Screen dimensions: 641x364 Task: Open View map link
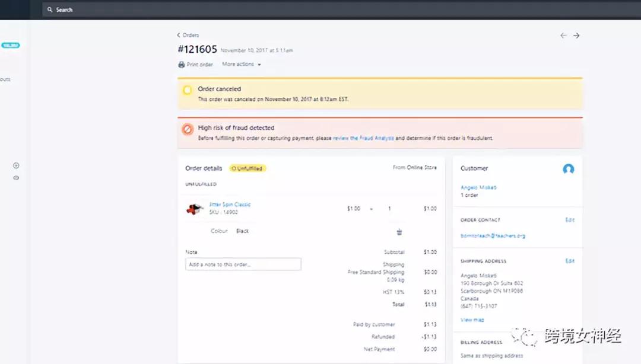coord(472,320)
